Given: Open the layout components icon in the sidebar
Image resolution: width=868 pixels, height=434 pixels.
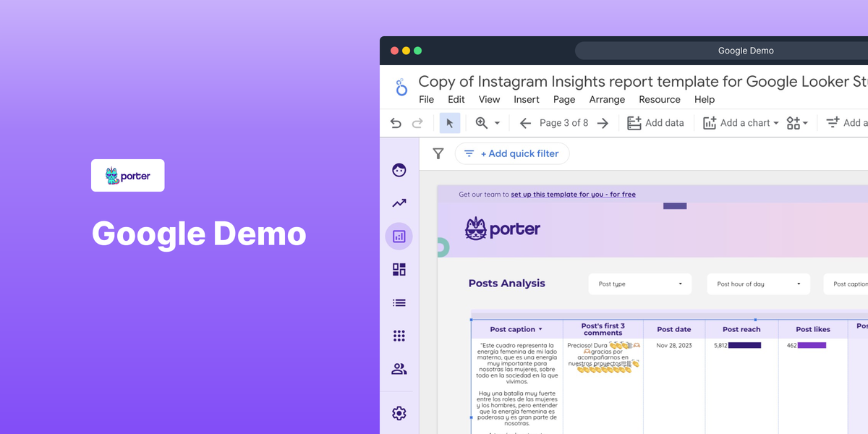Looking at the screenshot, I should click(399, 269).
